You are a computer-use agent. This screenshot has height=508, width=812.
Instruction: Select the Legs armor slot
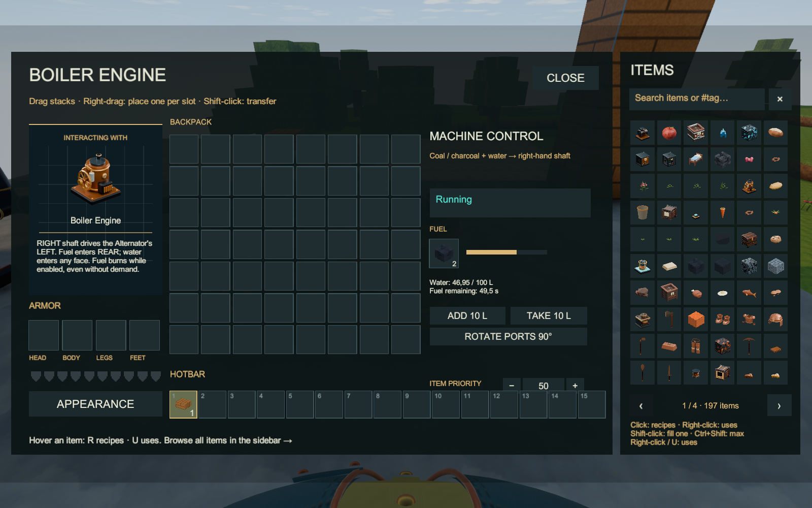[111, 335]
